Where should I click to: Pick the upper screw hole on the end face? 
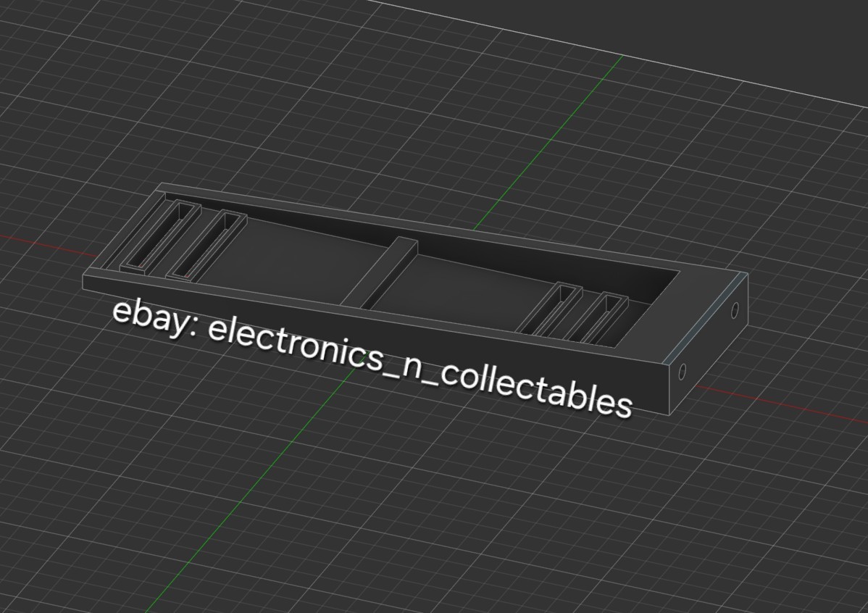[735, 310]
